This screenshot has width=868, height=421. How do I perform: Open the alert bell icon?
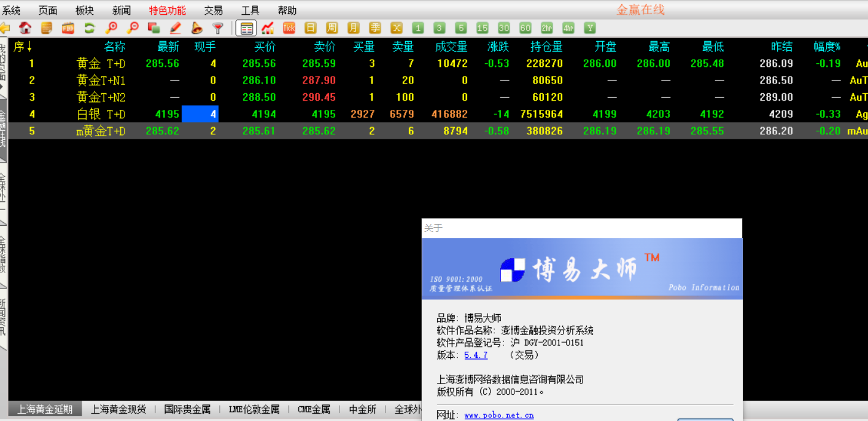coord(196,28)
